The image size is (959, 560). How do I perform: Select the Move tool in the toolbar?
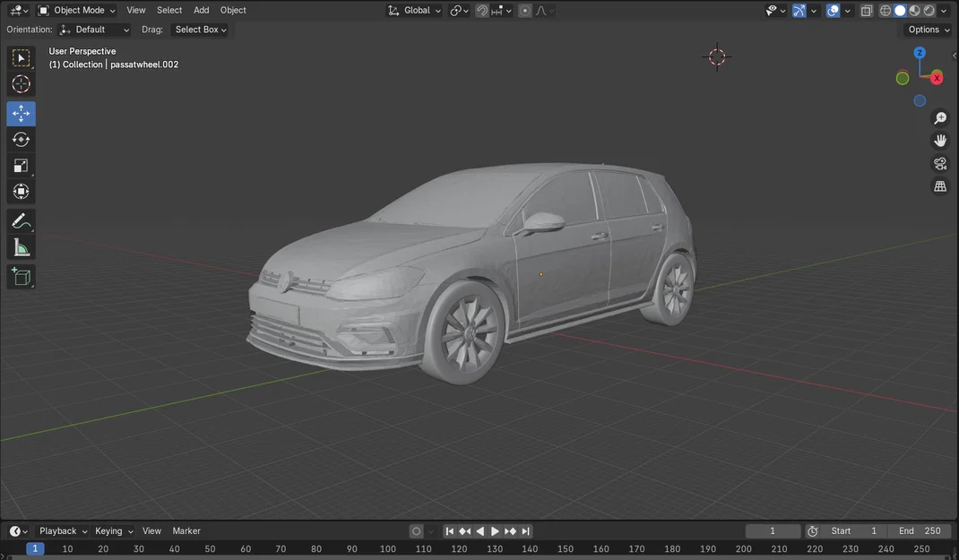click(21, 113)
